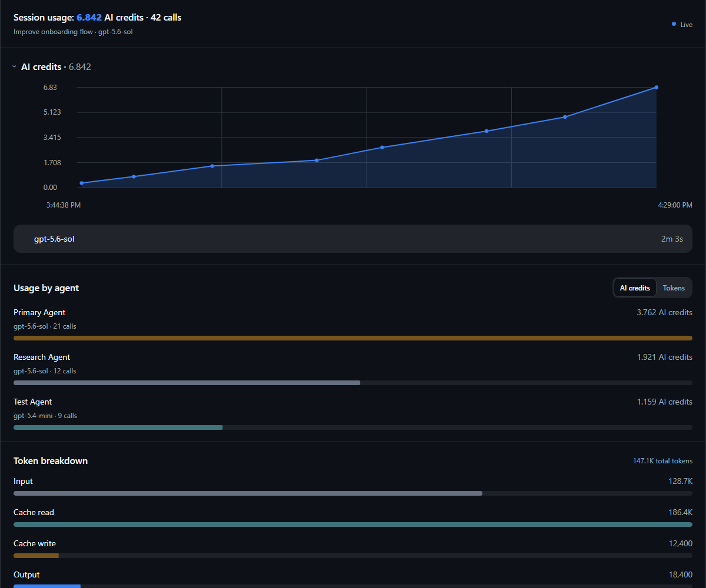Click "Improve onboarding flow · gpt-5.6-sol" subtitle
Screen dimensions: 706x588
click(73, 32)
